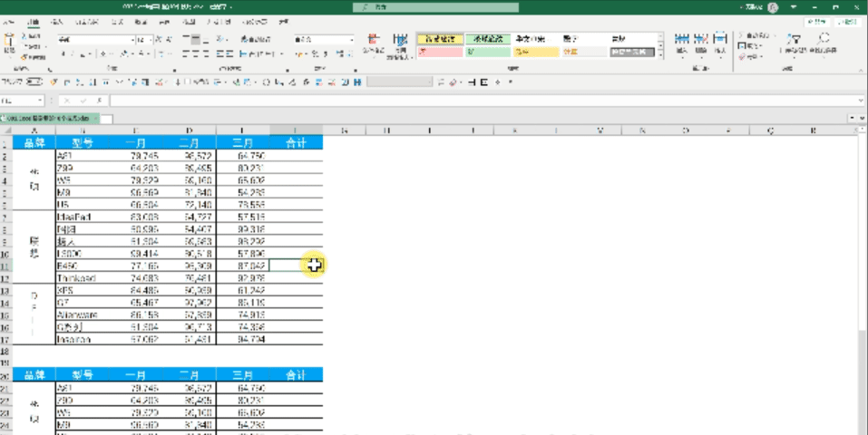
Task: Apply the green 好 cell style
Action: click(x=488, y=52)
